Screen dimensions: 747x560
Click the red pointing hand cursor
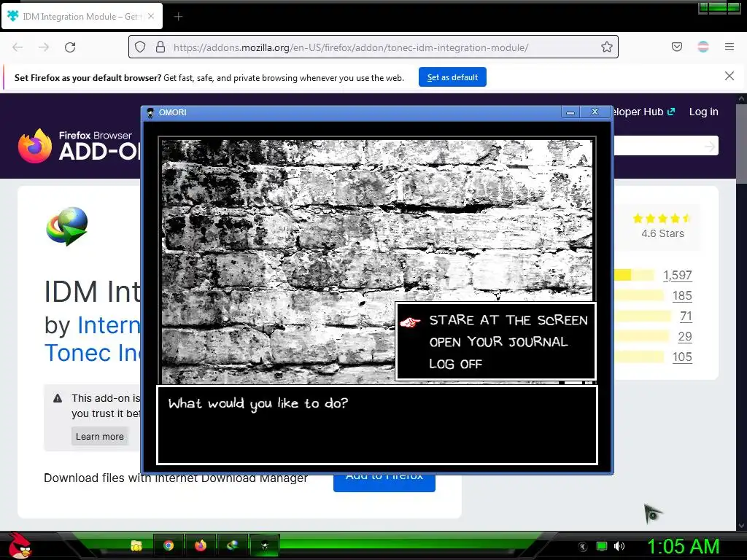[x=410, y=322]
